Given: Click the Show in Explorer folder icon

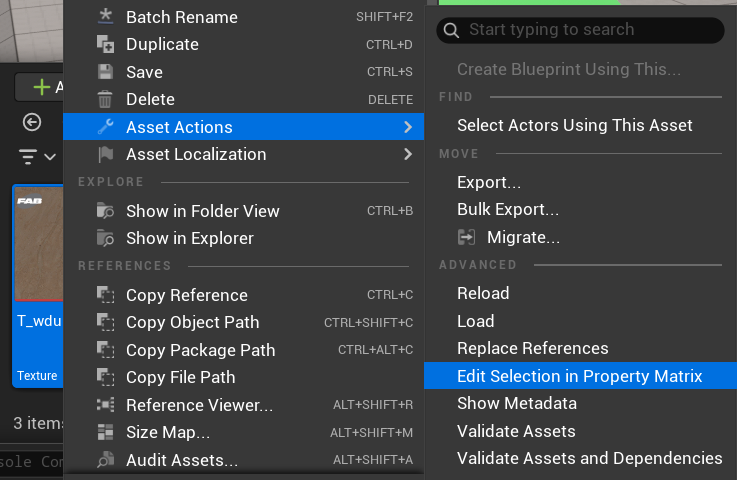Looking at the screenshot, I should tap(105, 238).
